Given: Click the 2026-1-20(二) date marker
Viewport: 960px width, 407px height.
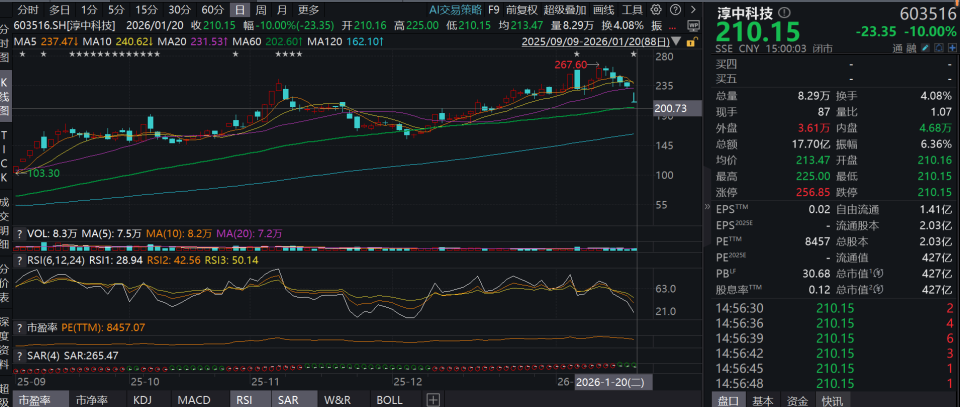Looking at the screenshot, I should pyautogui.click(x=613, y=382).
